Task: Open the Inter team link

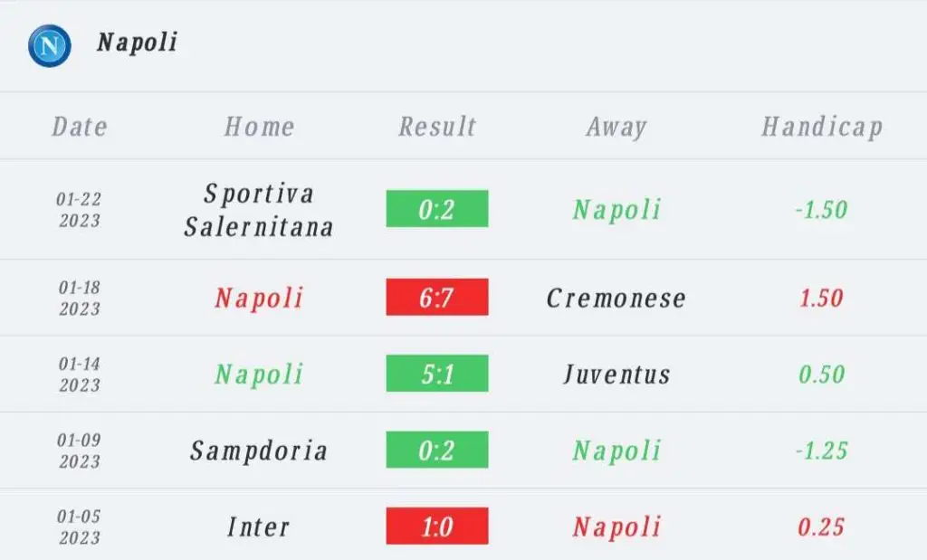Action: pos(259,527)
